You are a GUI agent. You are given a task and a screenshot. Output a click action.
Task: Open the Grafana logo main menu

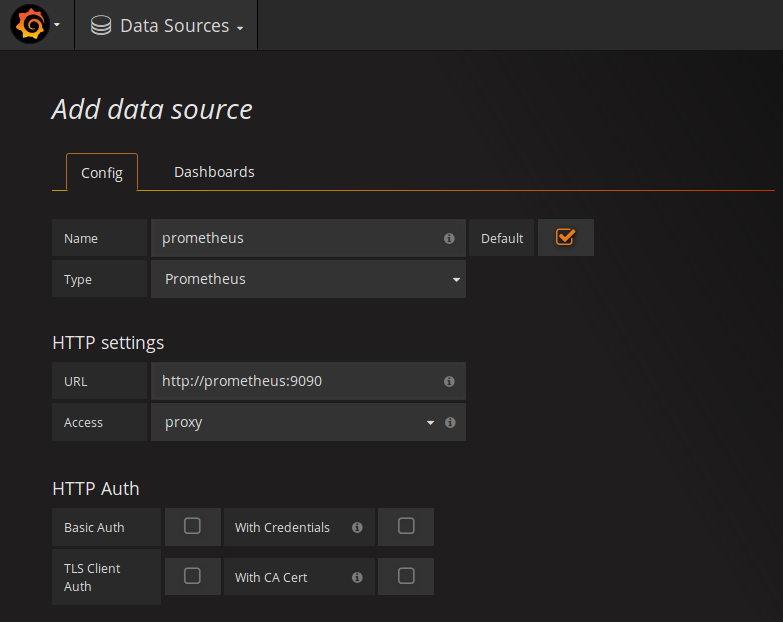[x=30, y=24]
